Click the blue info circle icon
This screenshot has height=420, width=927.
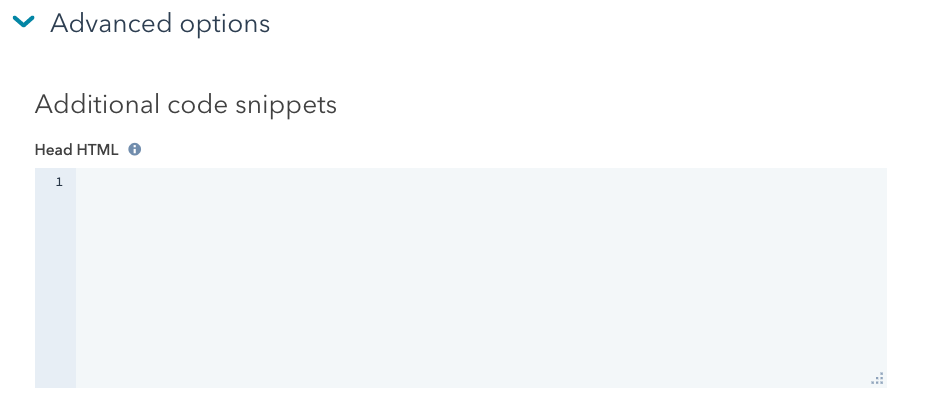coord(135,150)
